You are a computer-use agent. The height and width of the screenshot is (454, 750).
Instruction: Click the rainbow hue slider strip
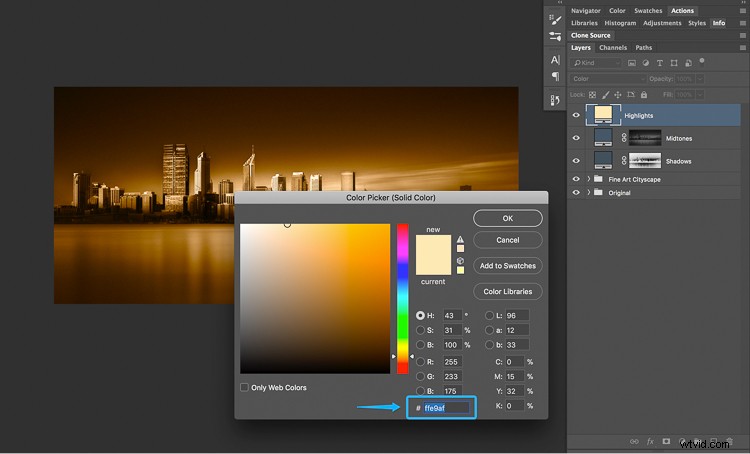coord(403,298)
